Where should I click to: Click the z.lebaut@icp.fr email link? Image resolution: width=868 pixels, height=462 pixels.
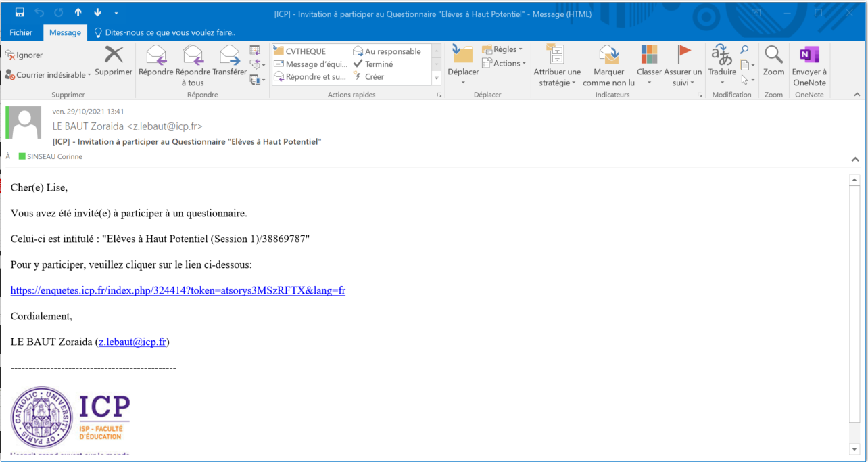132,342
